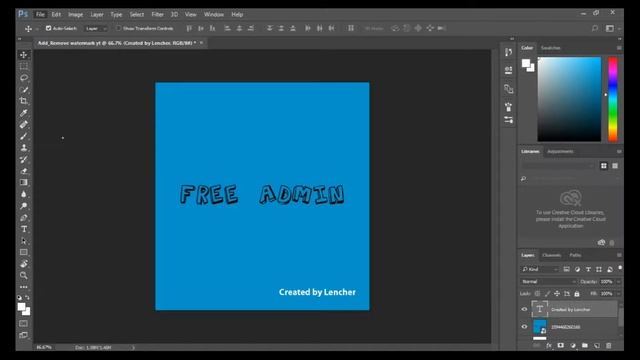Screen dimensions: 640x360
Task: Select the Clone Stamp tool
Action: pyautogui.click(x=24, y=147)
